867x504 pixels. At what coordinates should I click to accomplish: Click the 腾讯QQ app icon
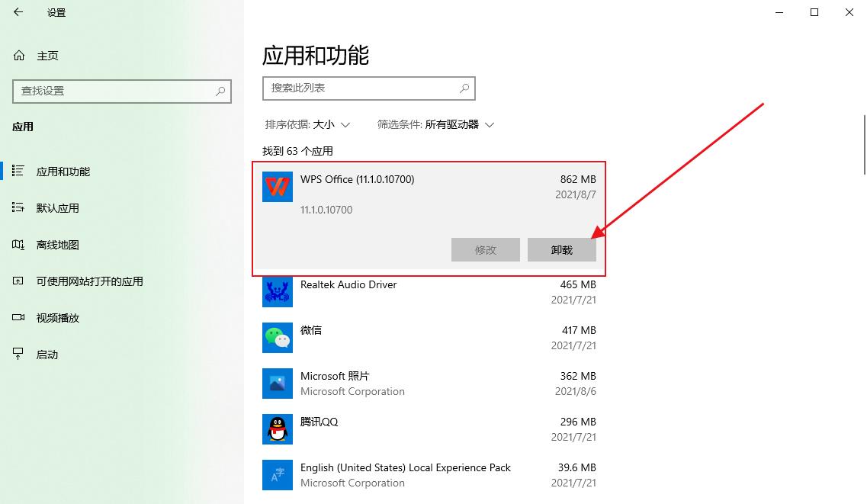click(x=277, y=429)
